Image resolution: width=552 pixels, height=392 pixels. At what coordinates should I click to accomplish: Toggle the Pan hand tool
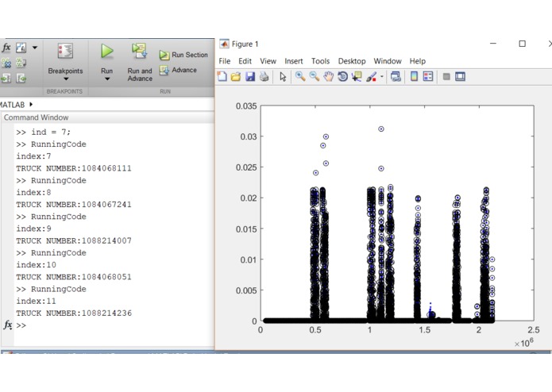click(x=328, y=76)
